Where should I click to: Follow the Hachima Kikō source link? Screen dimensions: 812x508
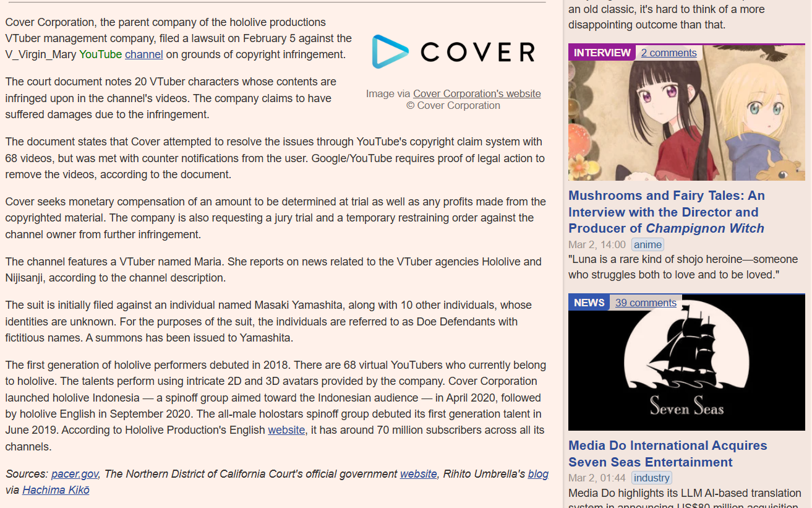[x=56, y=490]
